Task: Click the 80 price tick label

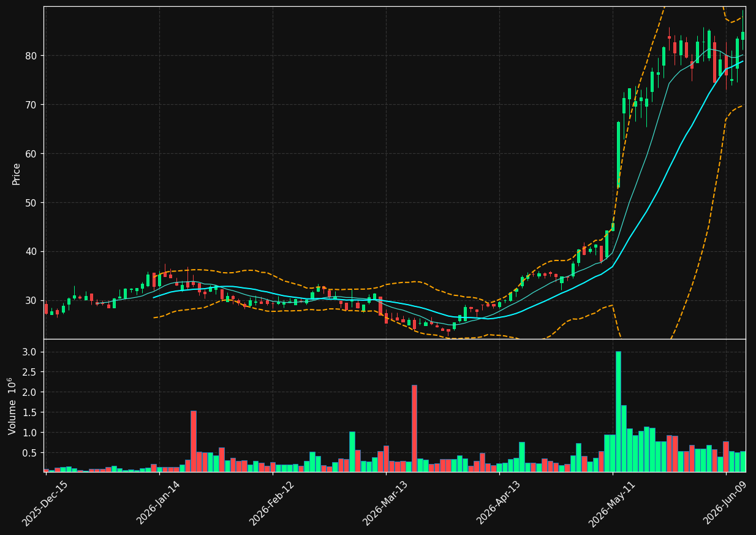Action: (x=31, y=56)
